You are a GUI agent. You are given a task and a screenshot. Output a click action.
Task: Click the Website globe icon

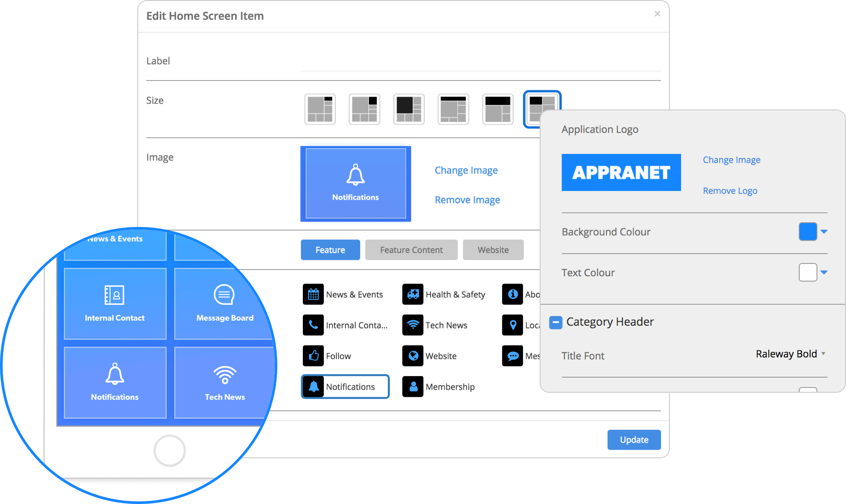(x=413, y=356)
